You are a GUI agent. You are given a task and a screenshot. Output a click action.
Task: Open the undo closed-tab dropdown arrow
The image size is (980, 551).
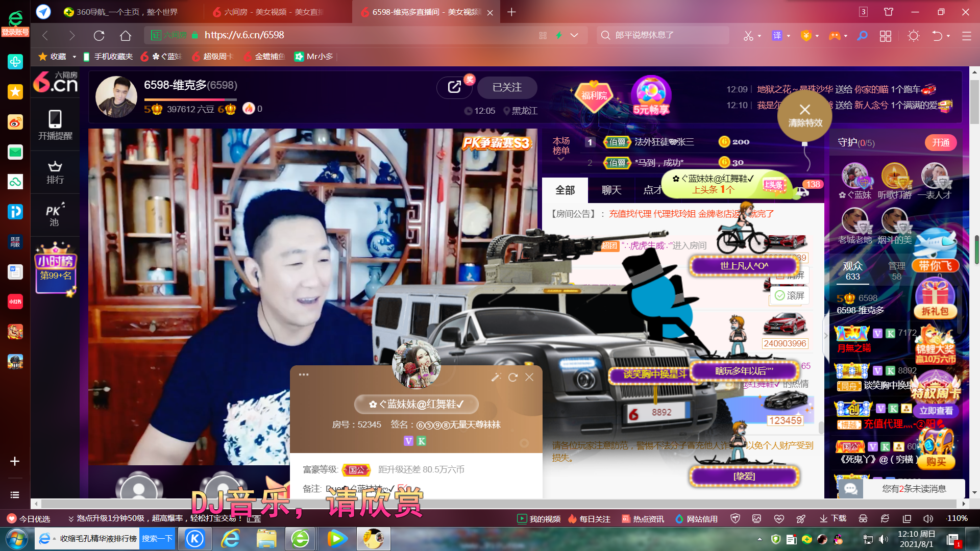(x=948, y=36)
